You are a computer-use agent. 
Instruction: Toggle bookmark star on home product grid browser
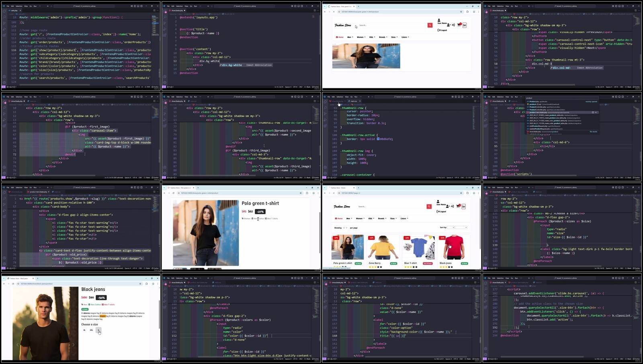coord(461,193)
